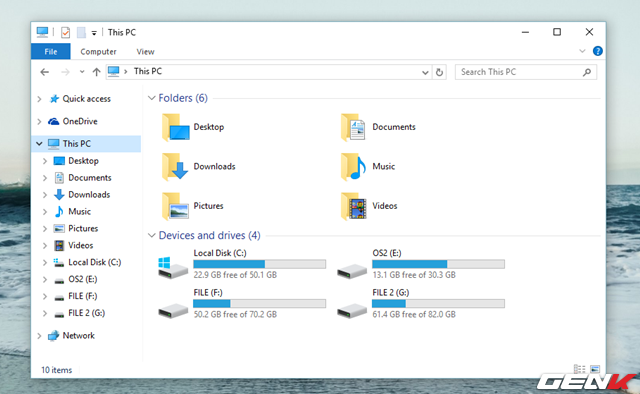Go forward with the right arrow

click(65, 72)
